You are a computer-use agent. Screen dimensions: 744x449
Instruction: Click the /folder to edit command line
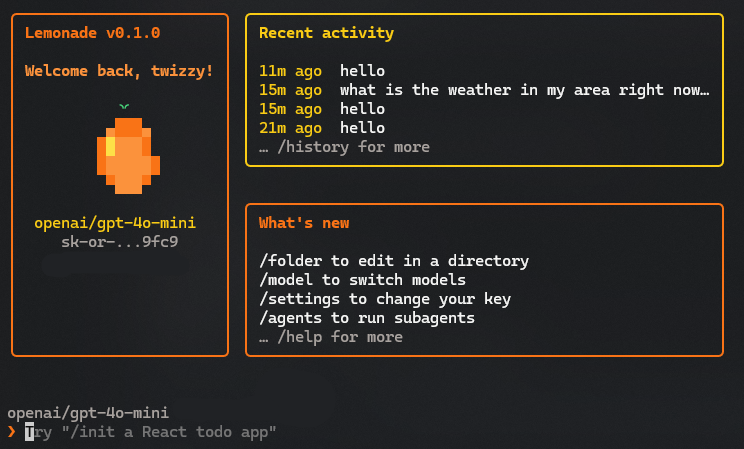[x=394, y=261]
